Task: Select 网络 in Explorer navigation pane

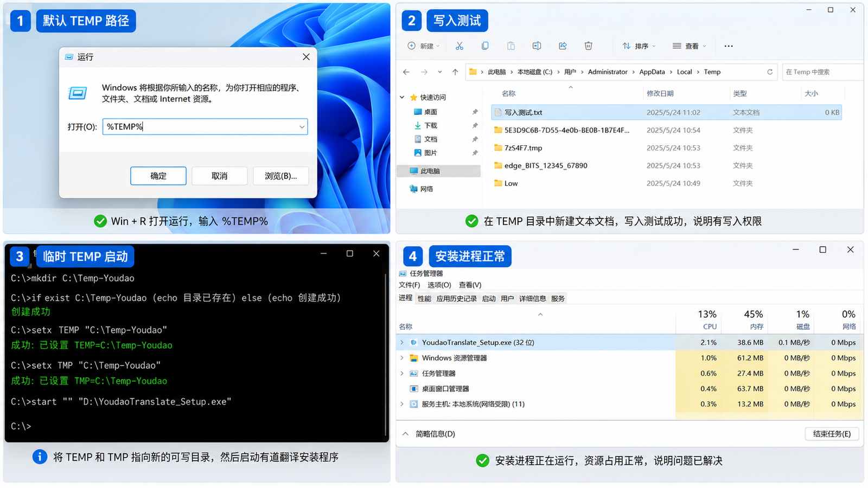Action: click(427, 189)
